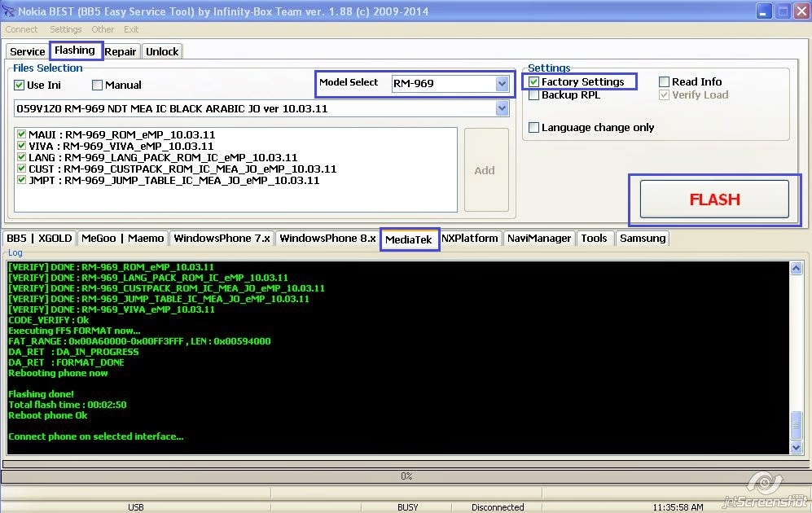Open the Tools tab

[594, 238]
